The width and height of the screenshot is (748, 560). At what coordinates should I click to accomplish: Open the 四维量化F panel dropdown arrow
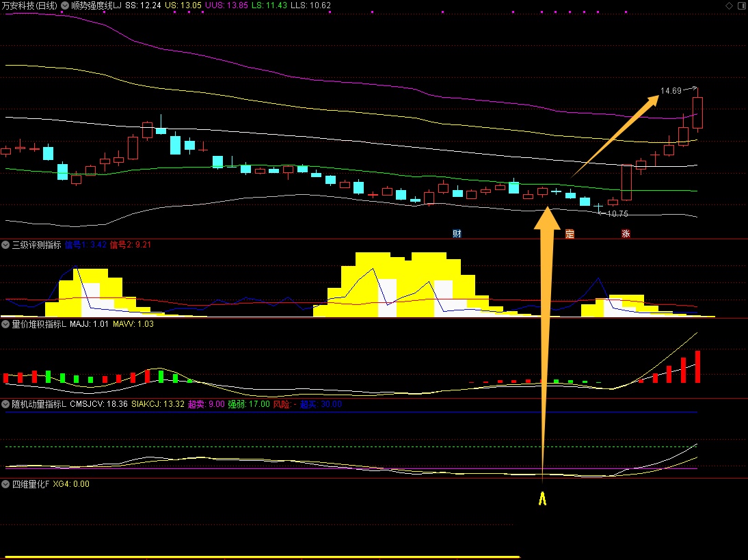click(x=6, y=484)
